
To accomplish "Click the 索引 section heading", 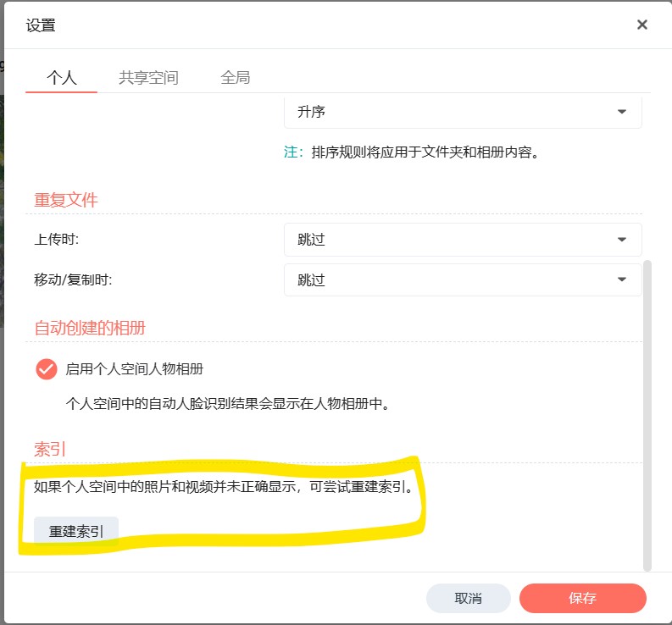I will pyautogui.click(x=50, y=449).
